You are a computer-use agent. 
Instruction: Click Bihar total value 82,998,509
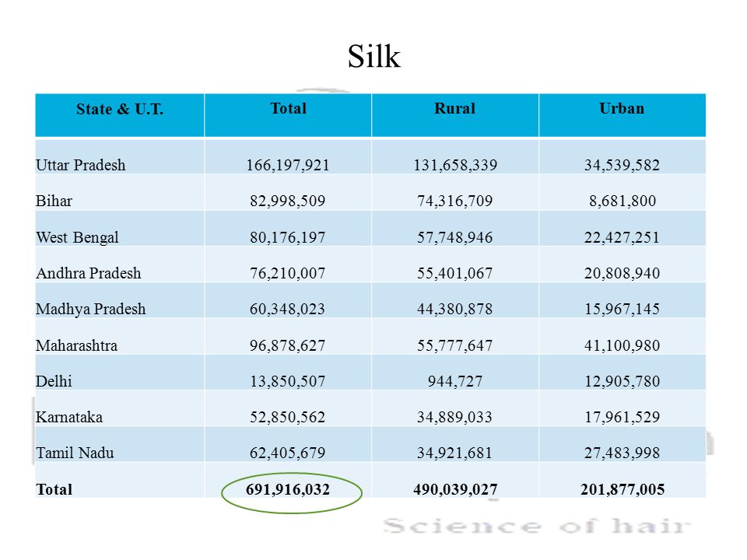[287, 201]
